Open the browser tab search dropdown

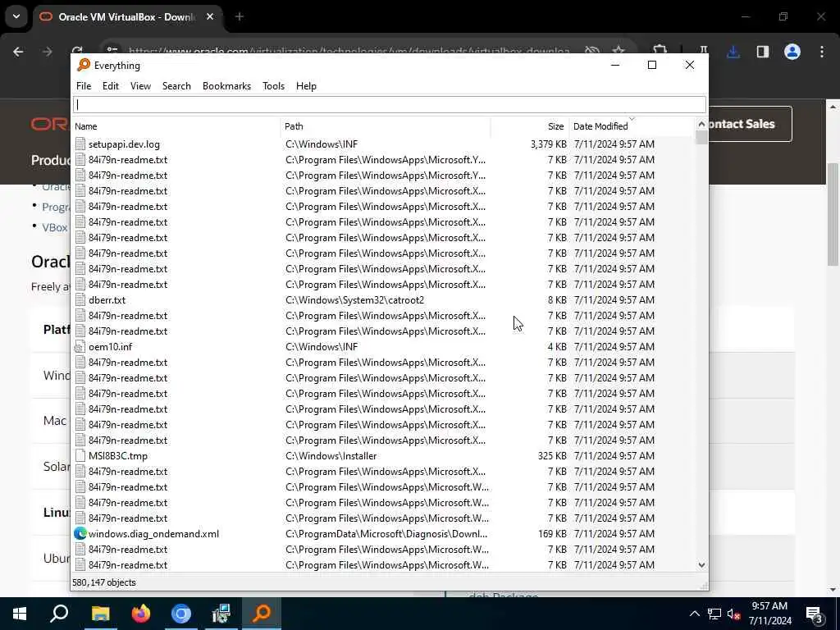tap(16, 16)
